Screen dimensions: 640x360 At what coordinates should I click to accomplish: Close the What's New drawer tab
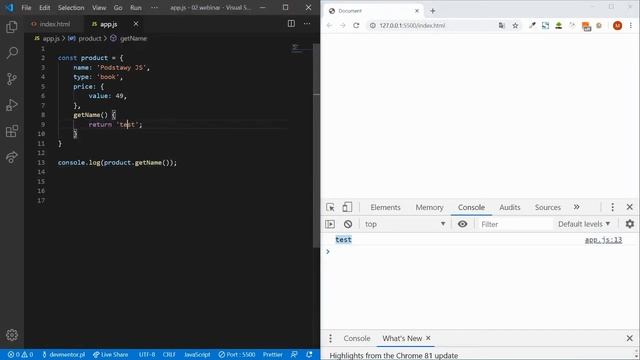click(x=428, y=338)
